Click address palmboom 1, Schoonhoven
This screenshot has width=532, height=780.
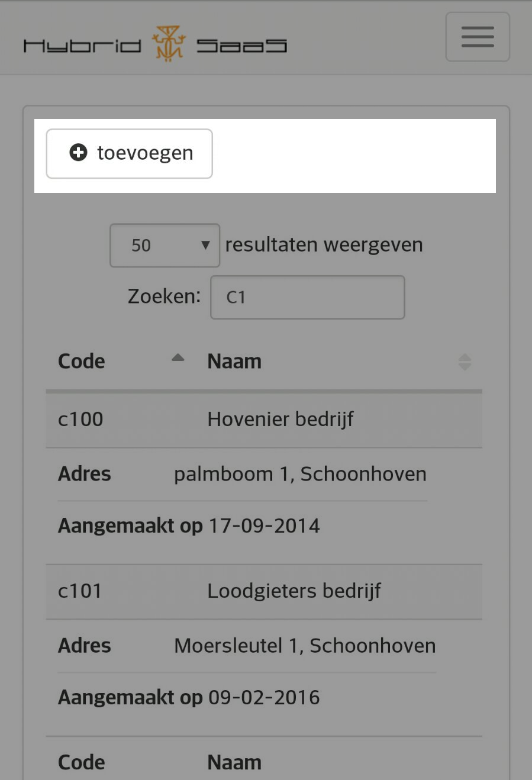[300, 474]
